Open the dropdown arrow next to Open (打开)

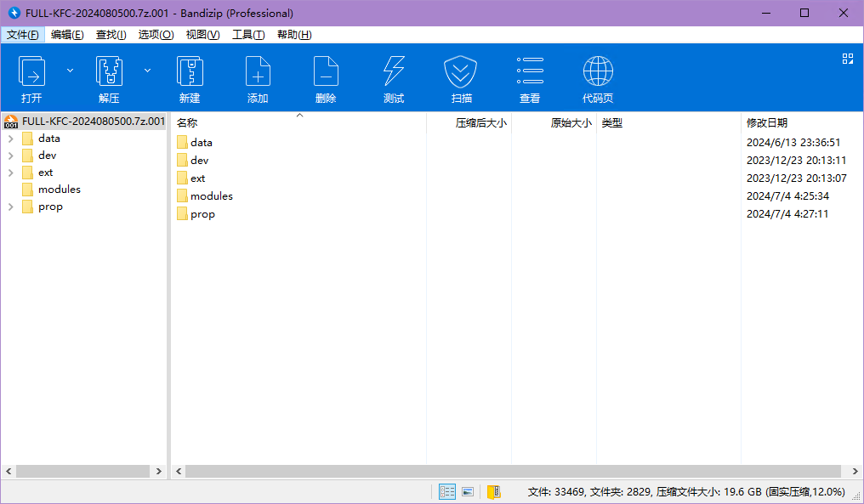[71, 71]
